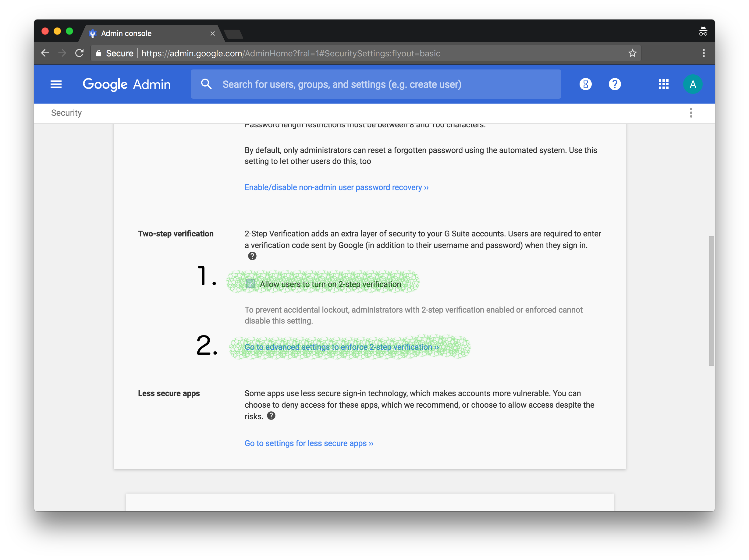Click the search users and settings field

[375, 84]
